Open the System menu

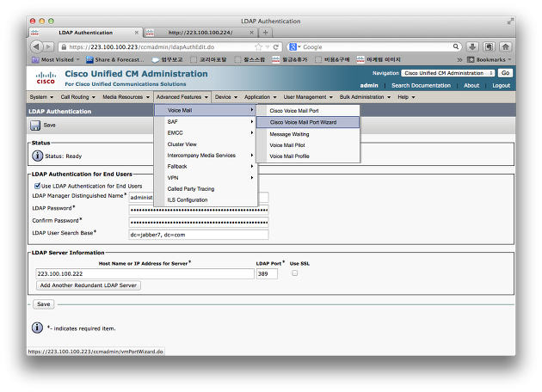coord(41,97)
